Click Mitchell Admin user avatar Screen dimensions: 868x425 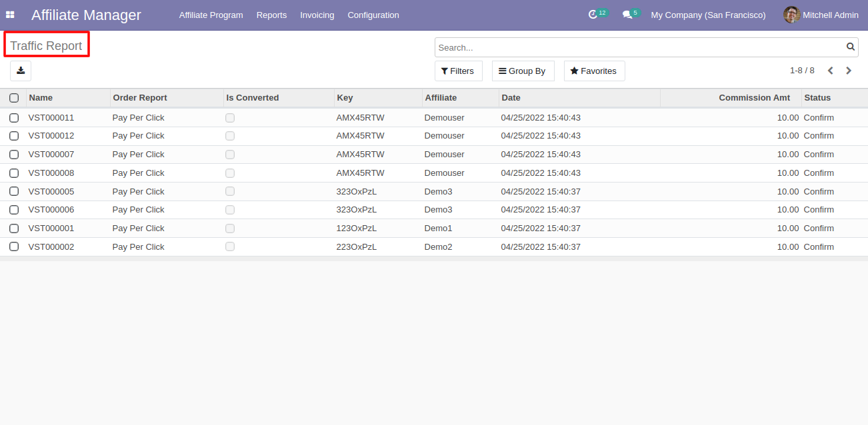coord(791,15)
